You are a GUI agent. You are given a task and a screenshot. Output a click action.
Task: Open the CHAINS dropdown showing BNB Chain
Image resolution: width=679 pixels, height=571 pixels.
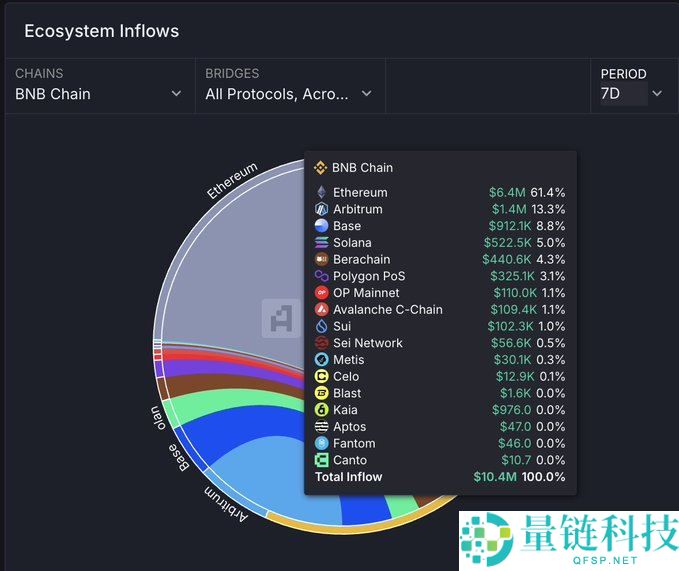(99, 86)
